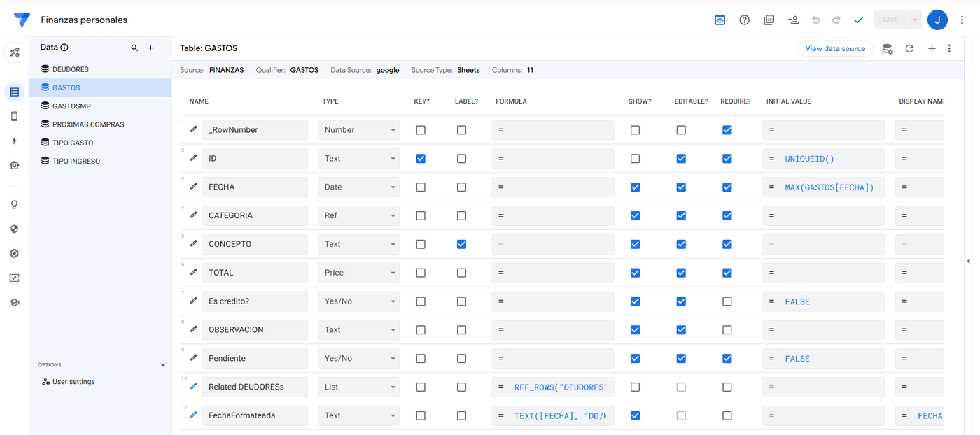The image size is (980, 435).
Task: Open the Automation bot sidebar icon
Action: [14, 165]
